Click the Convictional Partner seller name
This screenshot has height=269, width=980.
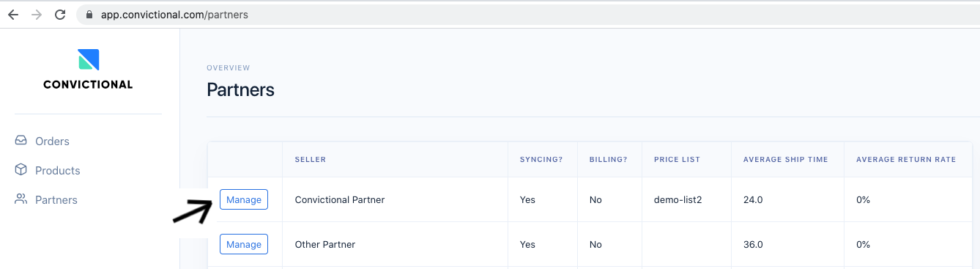click(340, 199)
